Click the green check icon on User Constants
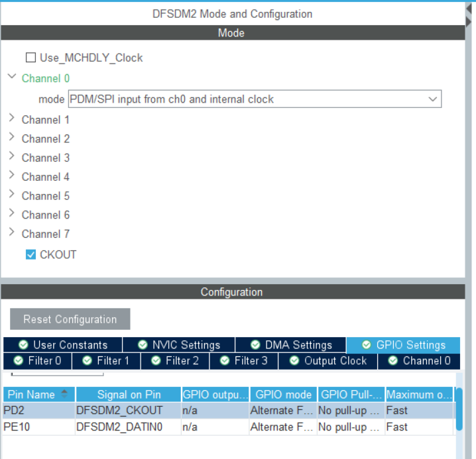 23,344
